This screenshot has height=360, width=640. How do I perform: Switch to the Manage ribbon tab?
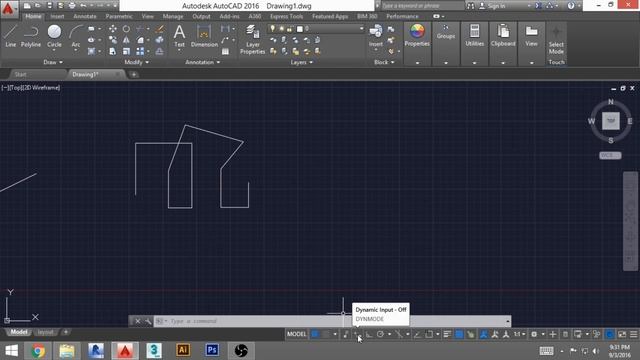click(173, 16)
